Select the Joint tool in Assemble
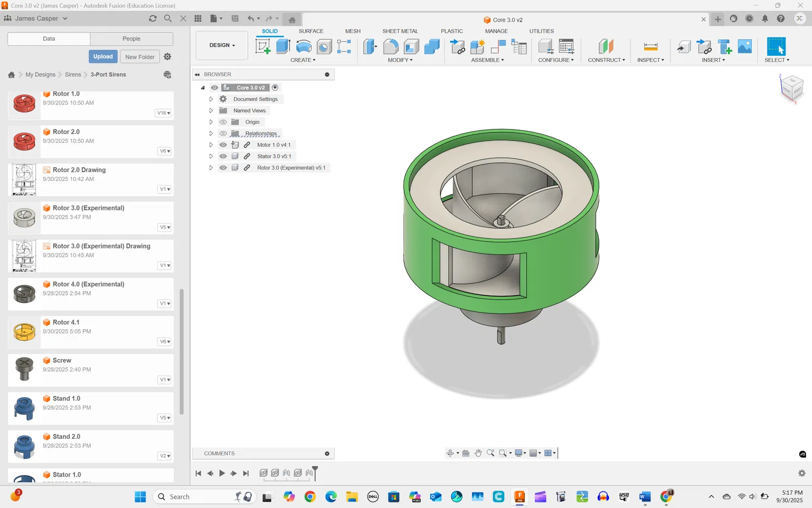 pyautogui.click(x=498, y=47)
